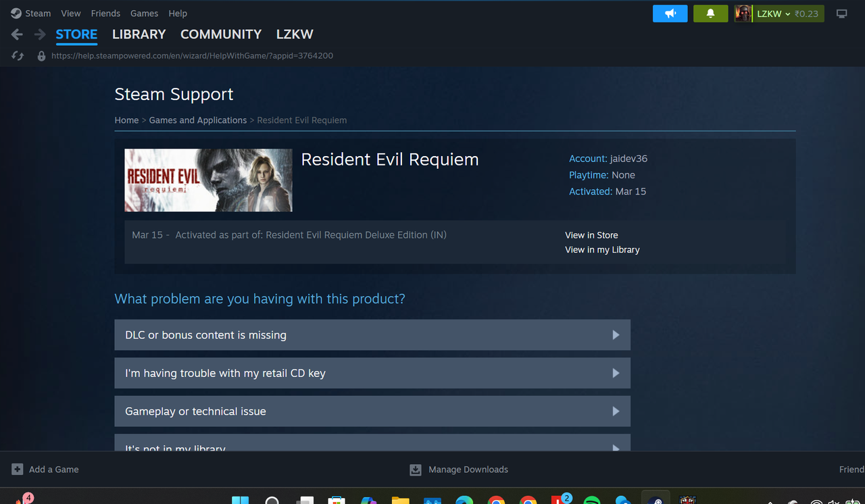Reload the page with the refresh icon

[x=18, y=56]
